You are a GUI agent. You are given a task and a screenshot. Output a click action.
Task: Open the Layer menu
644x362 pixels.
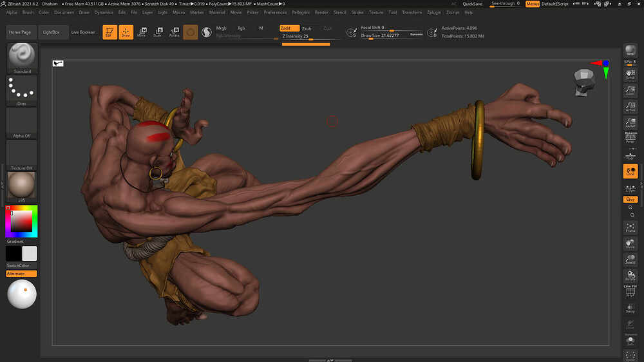click(147, 12)
